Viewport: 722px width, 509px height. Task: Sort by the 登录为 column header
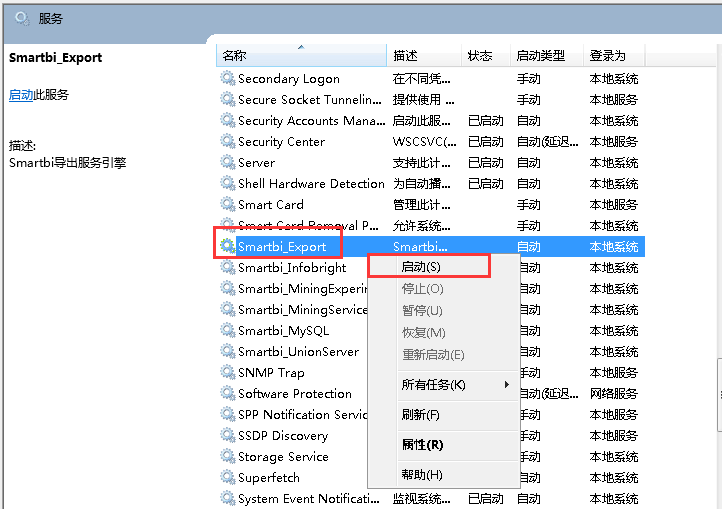614,56
